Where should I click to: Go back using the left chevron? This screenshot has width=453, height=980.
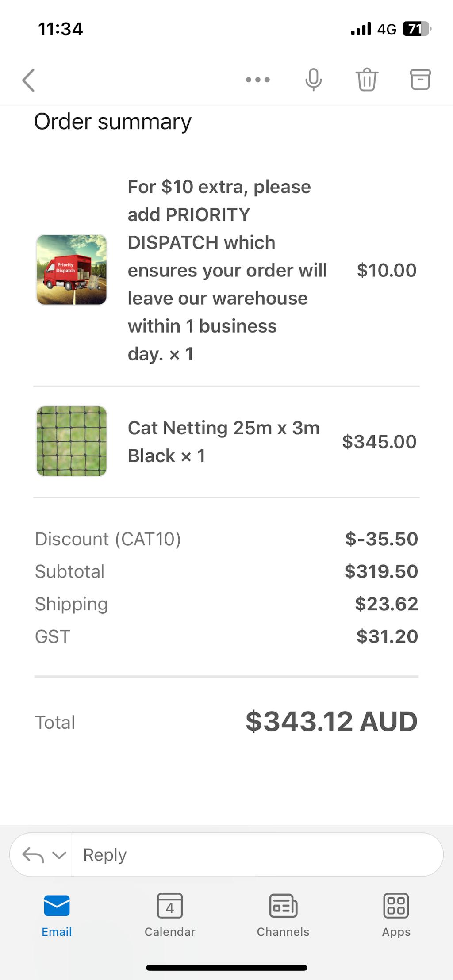[x=29, y=80]
